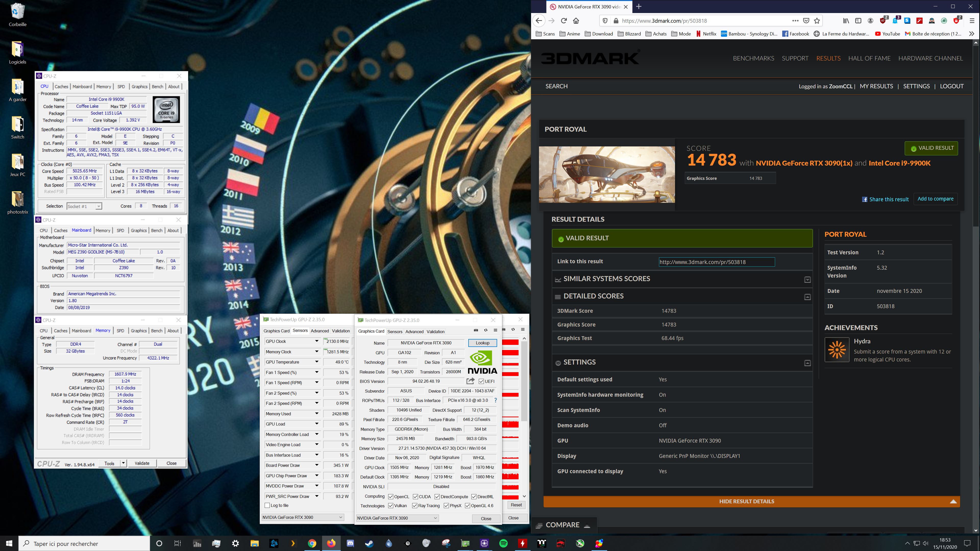The image size is (980, 551).
Task: Click the share icon next to GPU-Z BIOS Version
Action: [x=471, y=381]
